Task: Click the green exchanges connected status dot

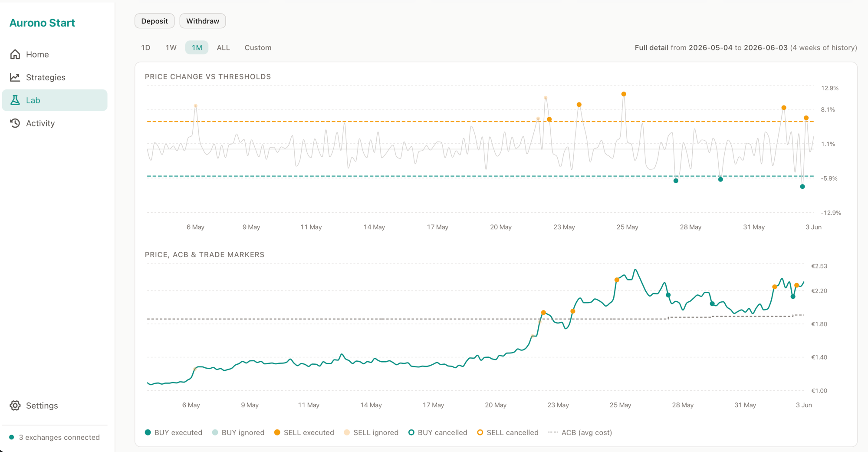Action: click(x=12, y=437)
